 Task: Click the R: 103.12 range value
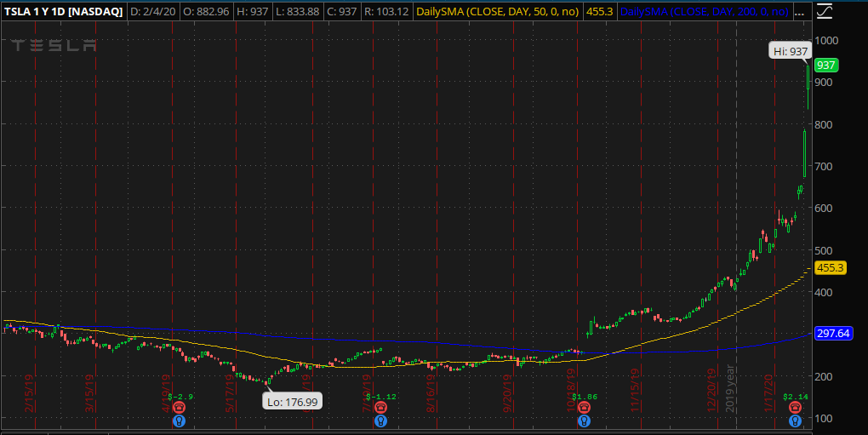pos(386,12)
